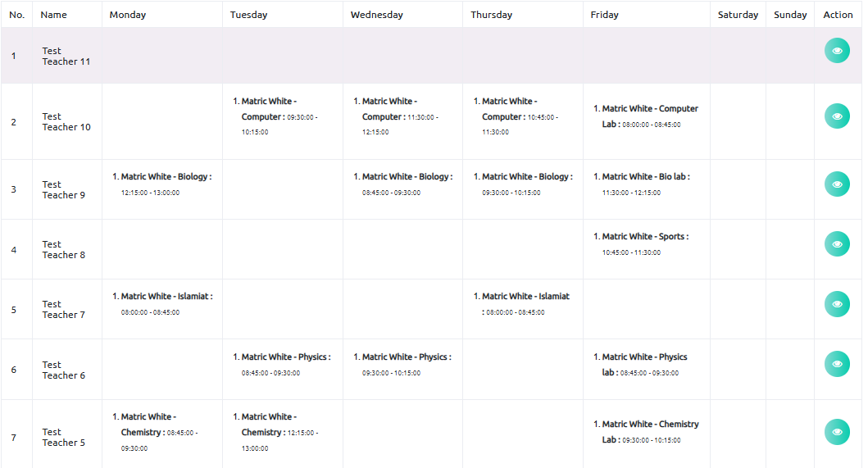Click the Friday column header
Viewport: 868px width, 468px height.
pos(605,15)
